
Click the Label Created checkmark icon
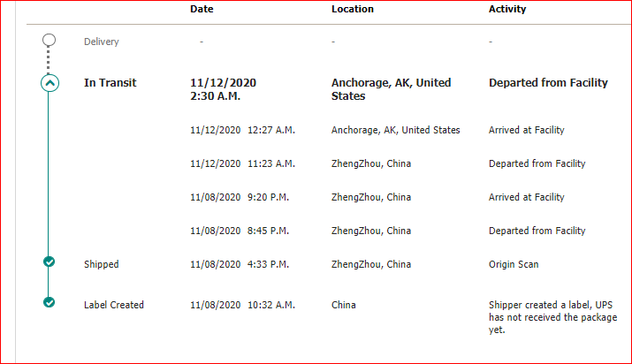pyautogui.click(x=49, y=303)
